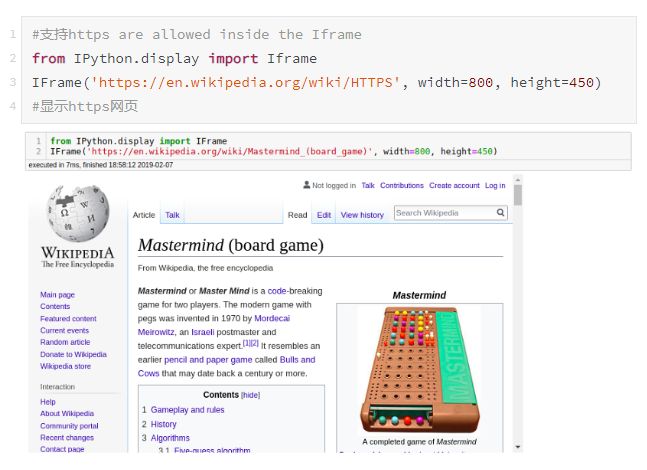Open the Mastermind board game image

click(420, 370)
